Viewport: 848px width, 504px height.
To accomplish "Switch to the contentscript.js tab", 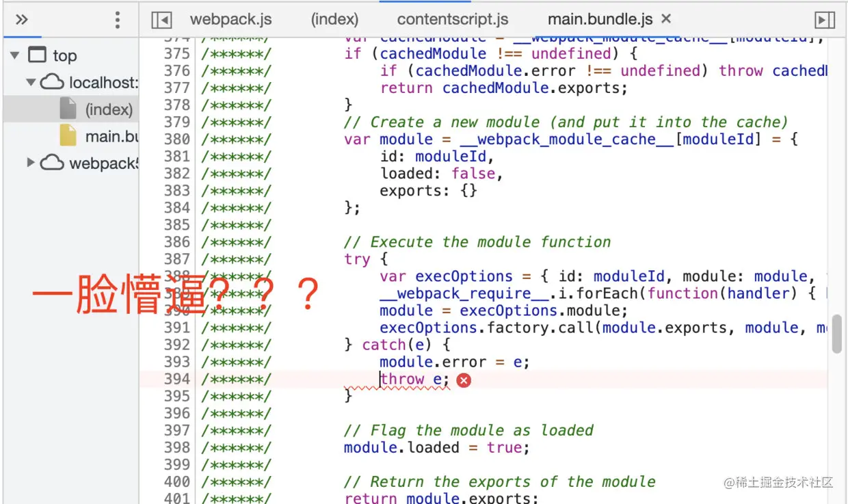I will (x=453, y=20).
